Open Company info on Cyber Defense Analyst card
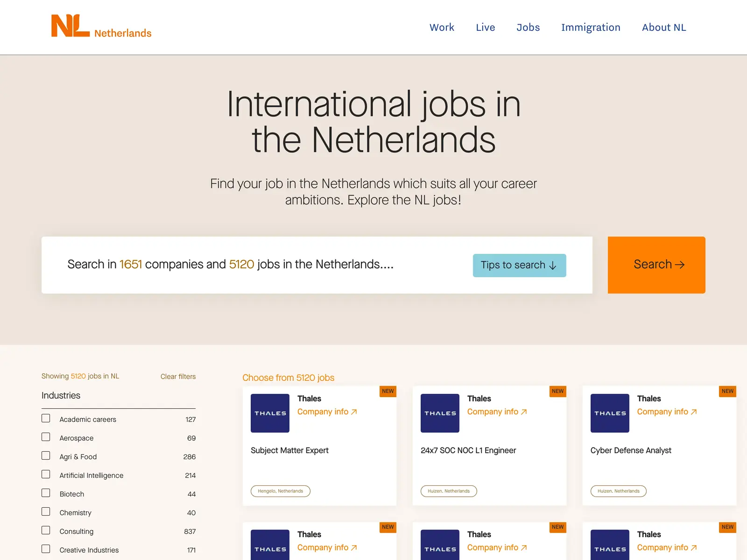 (667, 412)
